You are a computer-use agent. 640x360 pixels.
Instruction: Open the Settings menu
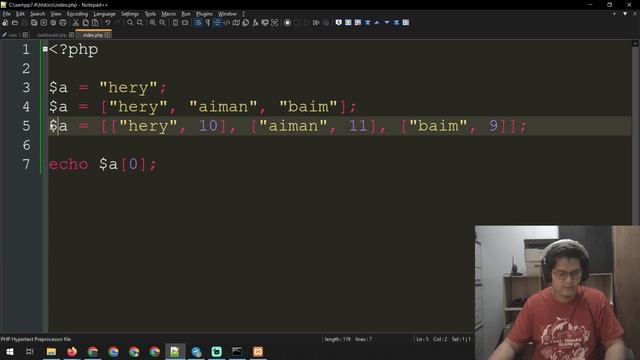(x=130, y=14)
